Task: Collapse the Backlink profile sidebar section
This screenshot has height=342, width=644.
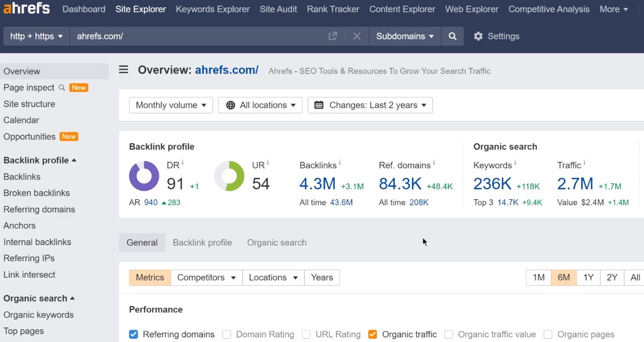Action: point(40,160)
